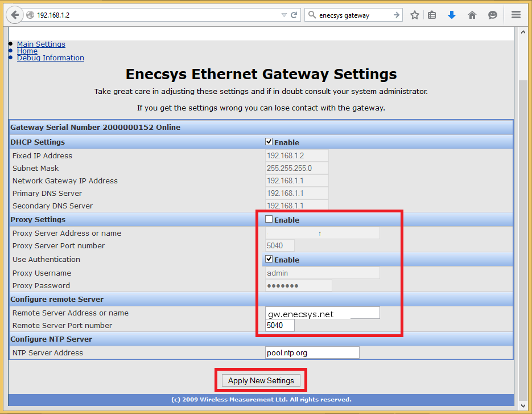
Task: Bookmark this page with the star icon
Action: [415, 15]
